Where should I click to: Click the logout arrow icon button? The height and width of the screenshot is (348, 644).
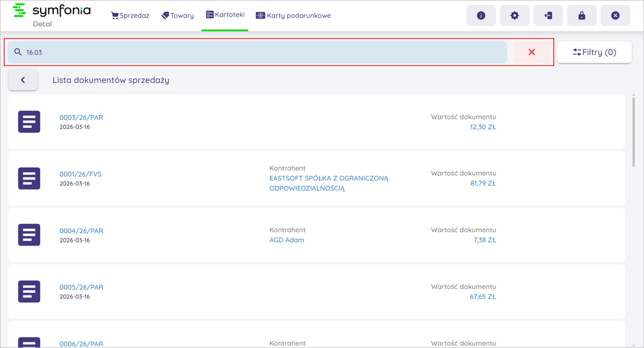pyautogui.click(x=548, y=16)
